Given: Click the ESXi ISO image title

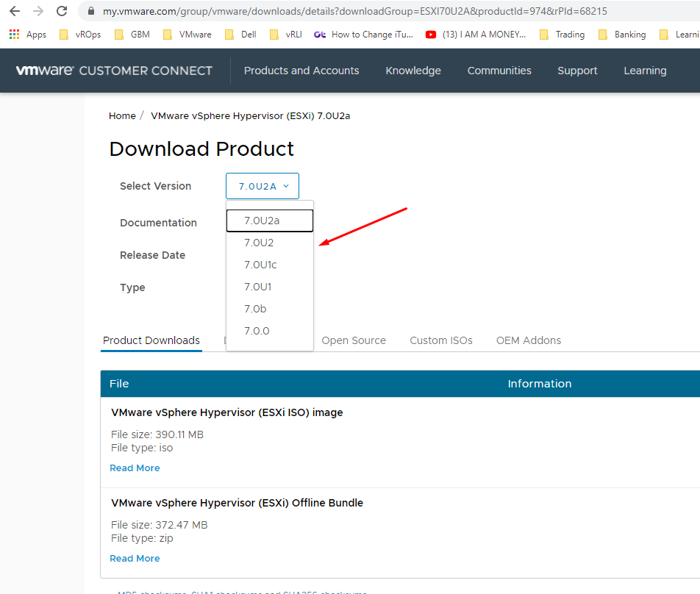Looking at the screenshot, I should (226, 412).
